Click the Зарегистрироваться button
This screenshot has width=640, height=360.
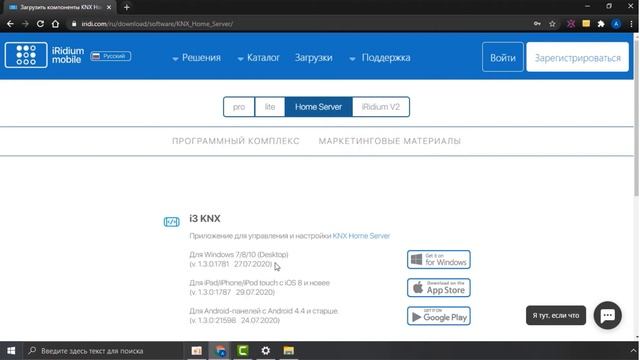[x=577, y=58]
